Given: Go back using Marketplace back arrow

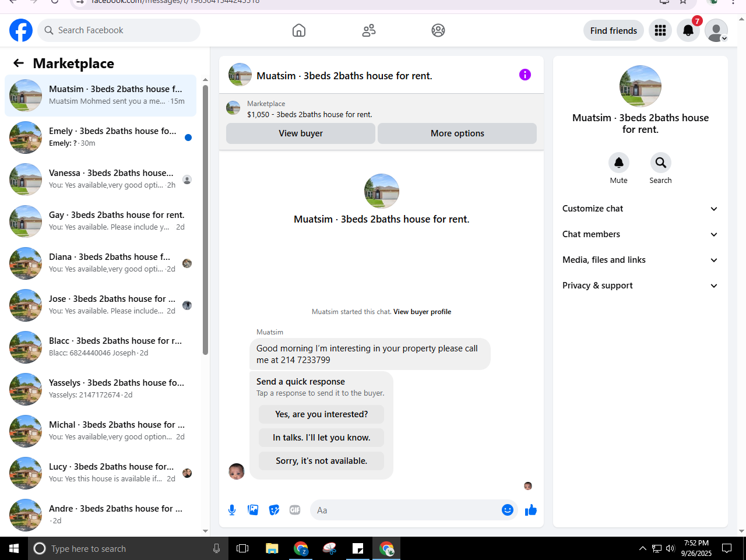Looking at the screenshot, I should point(19,63).
